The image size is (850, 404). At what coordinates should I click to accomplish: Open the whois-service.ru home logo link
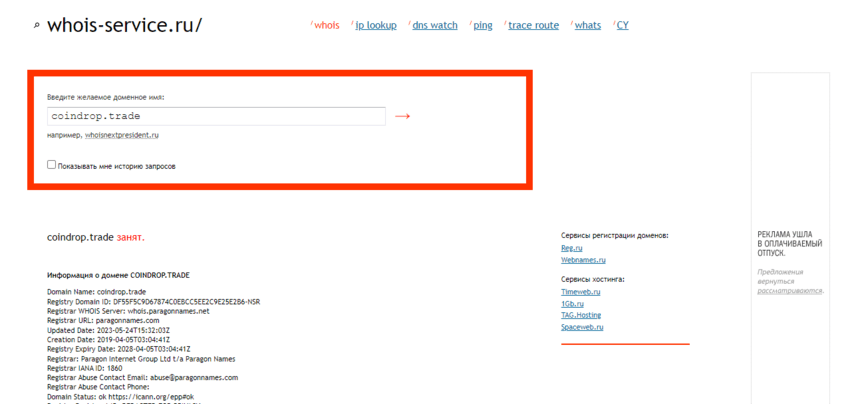(124, 25)
